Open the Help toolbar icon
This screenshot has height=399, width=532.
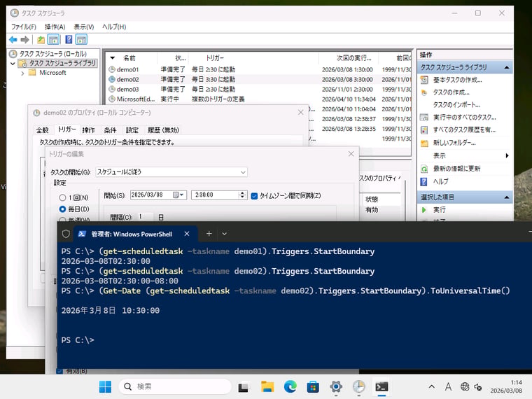pyautogui.click(x=69, y=40)
